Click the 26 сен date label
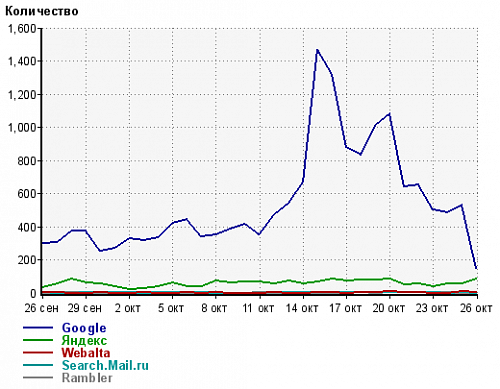500x389 pixels. point(41,308)
